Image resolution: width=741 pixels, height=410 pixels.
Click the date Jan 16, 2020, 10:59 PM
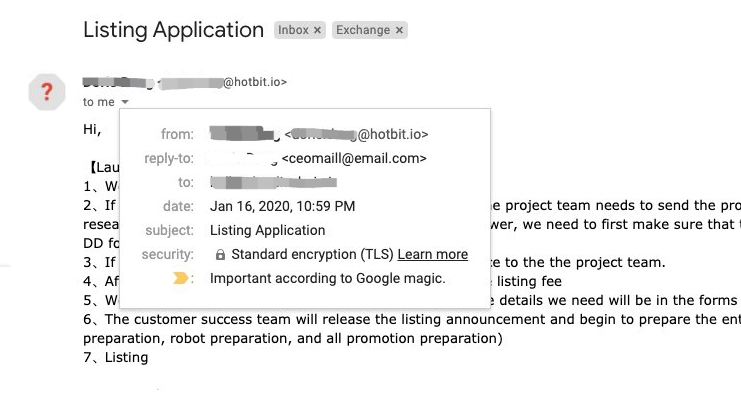click(282, 206)
